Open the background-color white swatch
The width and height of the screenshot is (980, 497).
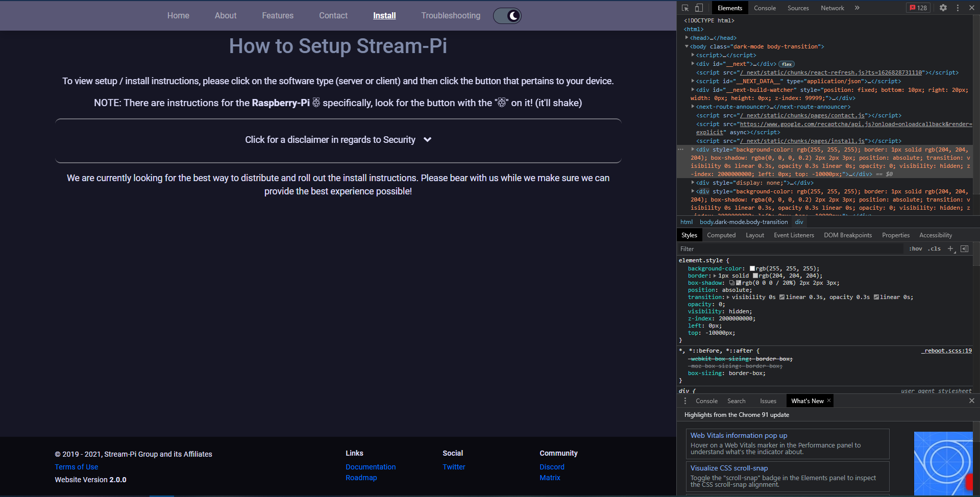click(752, 268)
